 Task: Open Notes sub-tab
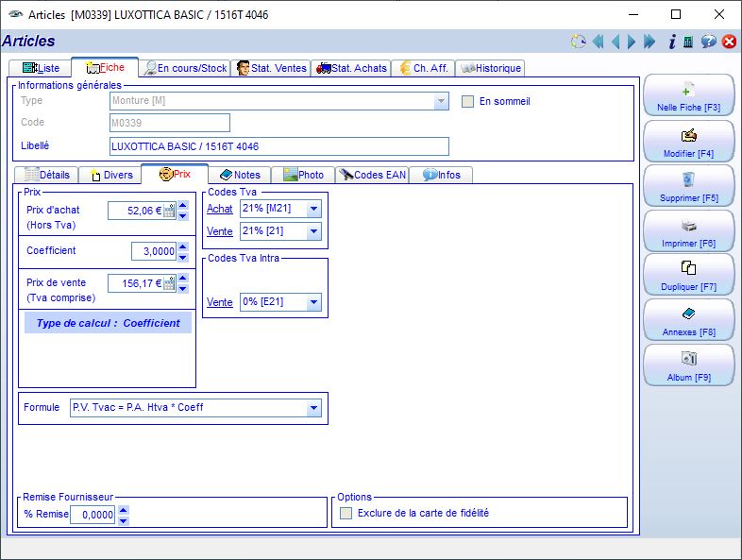tap(240, 175)
